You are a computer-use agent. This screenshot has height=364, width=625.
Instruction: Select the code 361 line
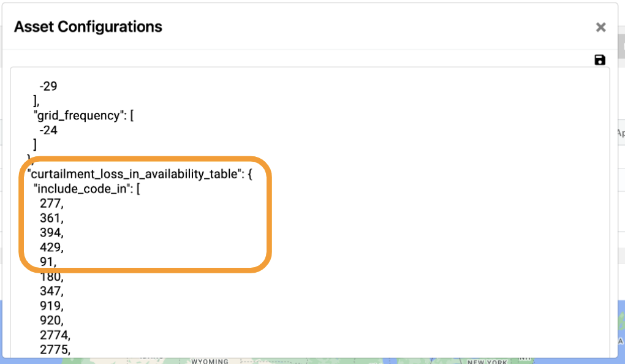click(x=51, y=218)
